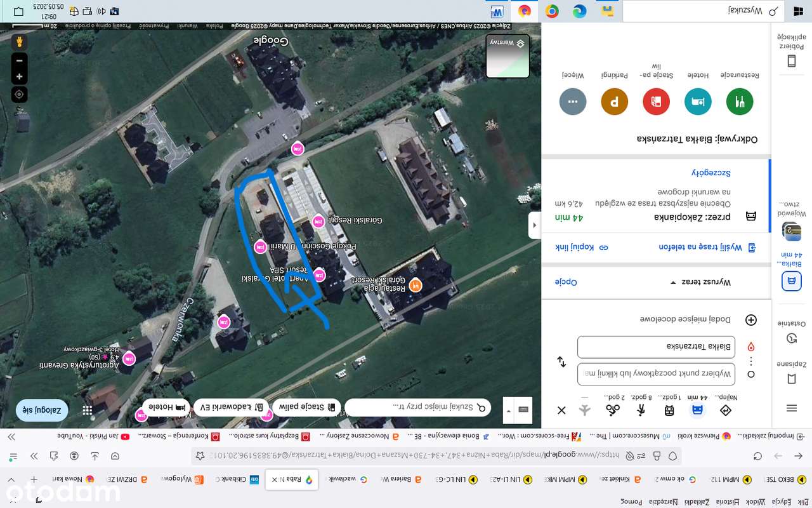Select the flights travel mode
Image resolution: width=812 pixels, height=508 pixels.
(585, 410)
